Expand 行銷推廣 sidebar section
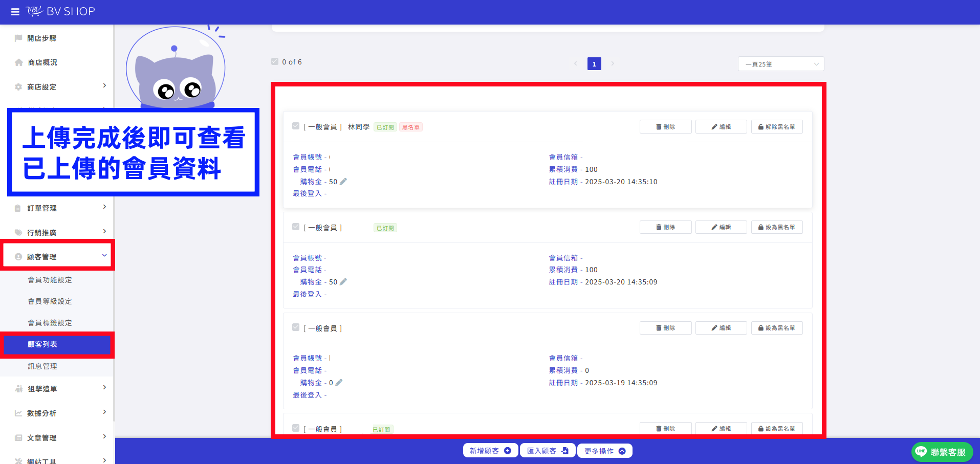This screenshot has width=980, height=464. click(104, 231)
